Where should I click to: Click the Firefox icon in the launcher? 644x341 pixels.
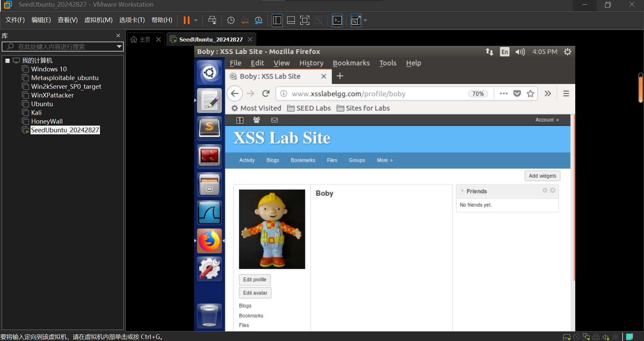click(209, 241)
